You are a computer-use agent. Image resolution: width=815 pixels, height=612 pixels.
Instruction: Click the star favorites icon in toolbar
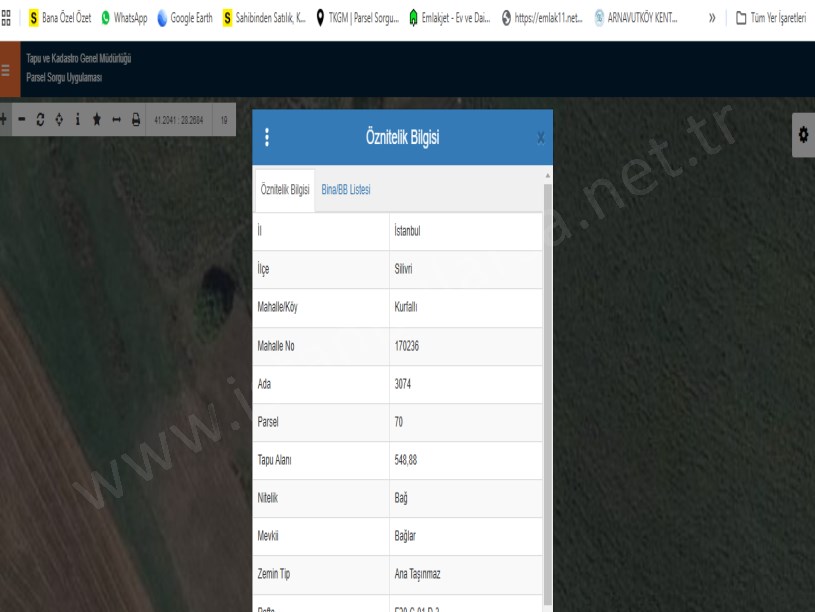pyautogui.click(x=97, y=119)
